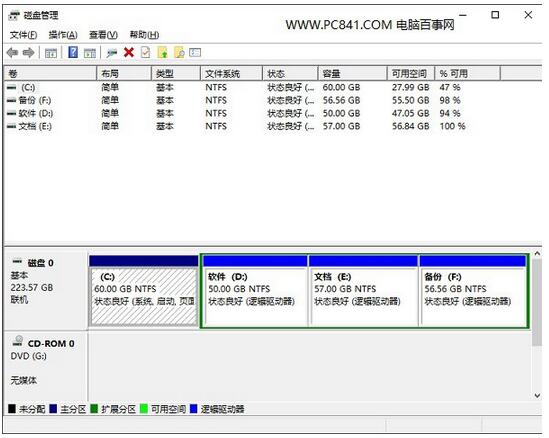This screenshot has height=438, width=549.
Task: Click the connect/rescan disk toolbar icon
Action: click(112, 53)
